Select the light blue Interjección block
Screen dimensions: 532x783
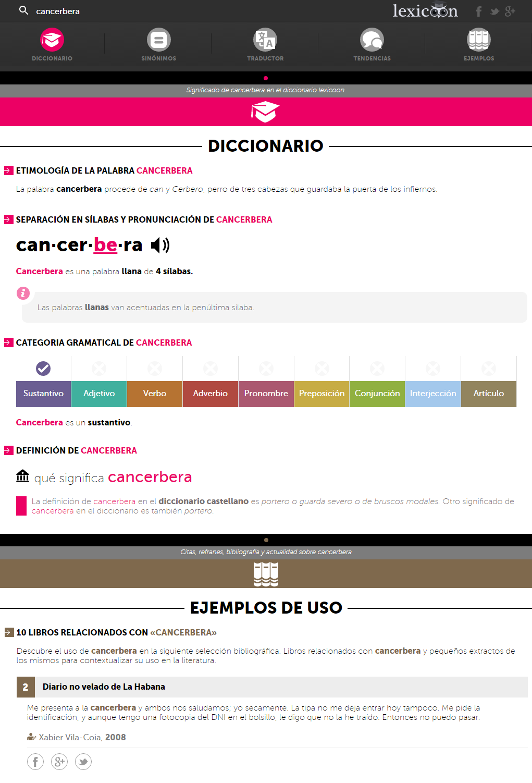(x=433, y=394)
